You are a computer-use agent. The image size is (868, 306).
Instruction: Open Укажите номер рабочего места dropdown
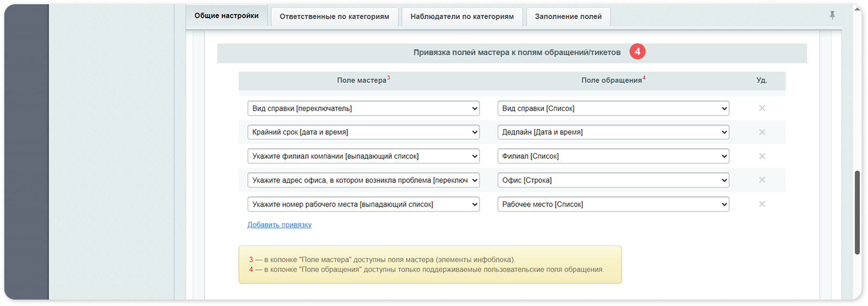363,204
